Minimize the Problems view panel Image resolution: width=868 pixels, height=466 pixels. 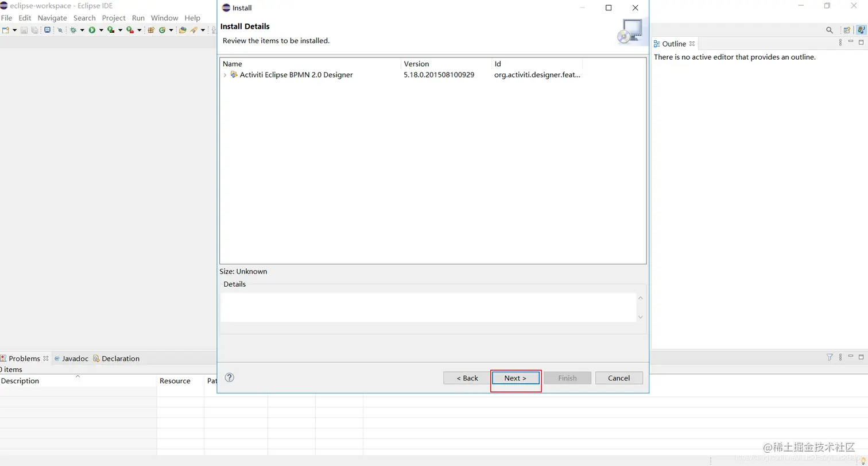coord(851,356)
